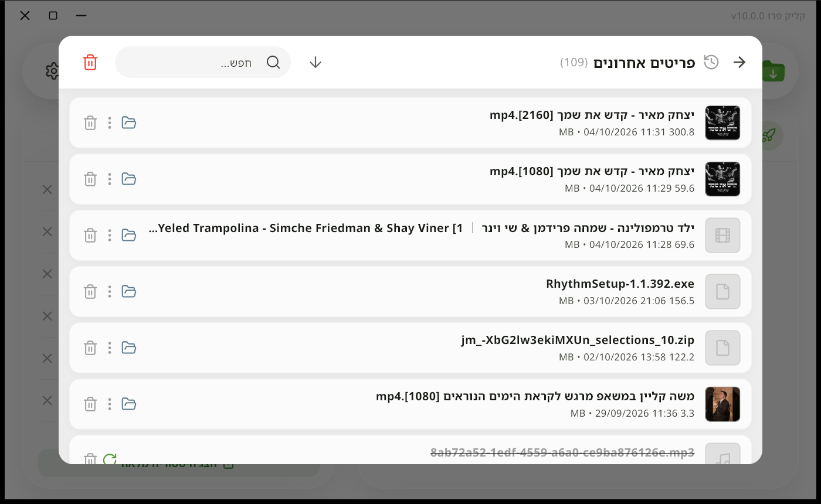The height and width of the screenshot is (504, 821).
Task: Click the film icon of Yeled Trampolina item
Action: [722, 235]
